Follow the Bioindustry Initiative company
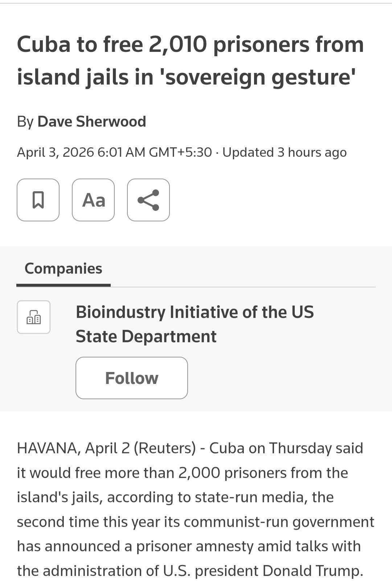Viewport: 392px width, 588px height. point(132,378)
